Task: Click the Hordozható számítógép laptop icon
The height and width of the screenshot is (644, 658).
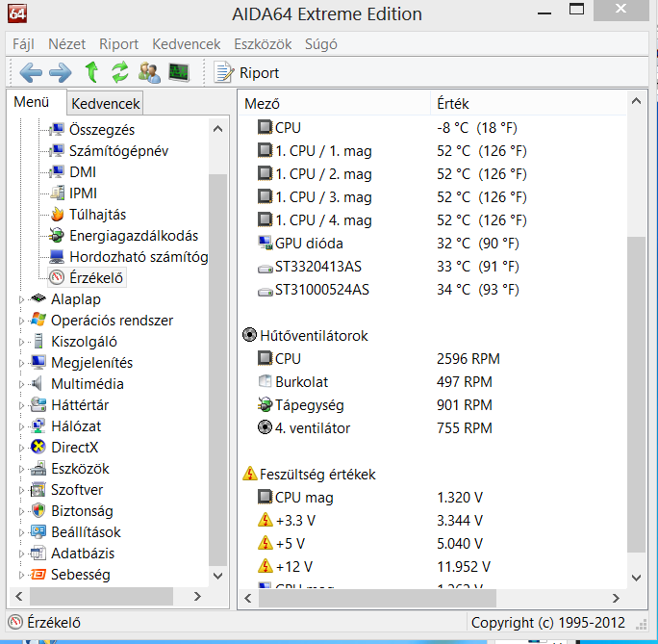Action: click(56, 256)
